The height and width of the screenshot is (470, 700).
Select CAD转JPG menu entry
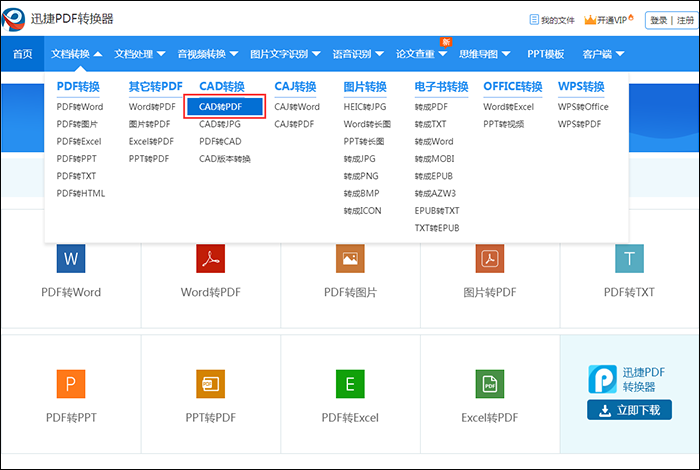(x=220, y=124)
